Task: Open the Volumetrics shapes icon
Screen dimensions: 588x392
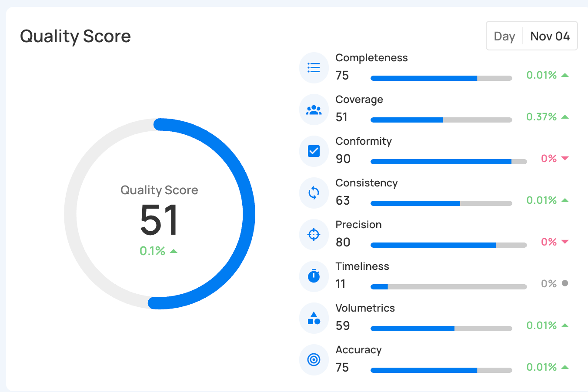Action: (x=314, y=318)
